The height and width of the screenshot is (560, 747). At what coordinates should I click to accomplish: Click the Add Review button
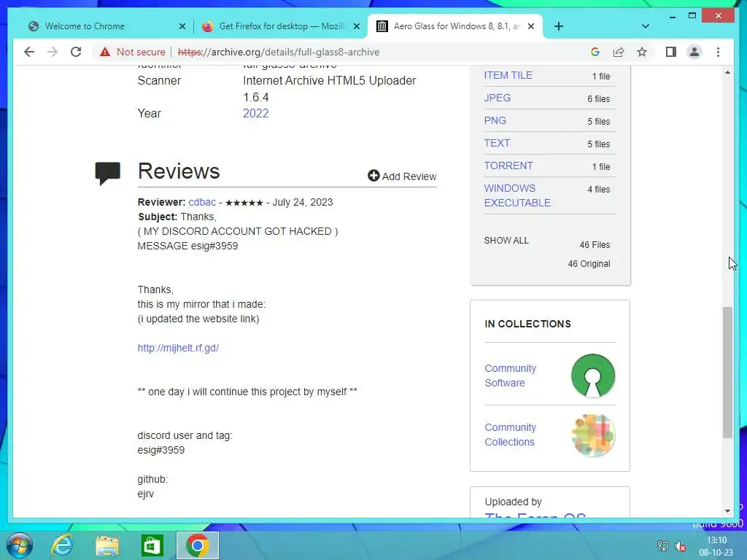pos(402,176)
